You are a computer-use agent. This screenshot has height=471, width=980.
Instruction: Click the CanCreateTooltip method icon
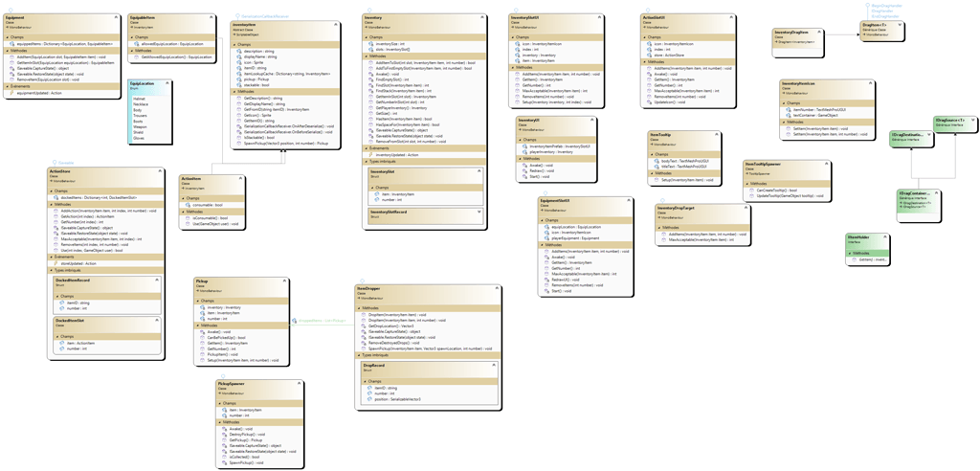[x=751, y=190]
